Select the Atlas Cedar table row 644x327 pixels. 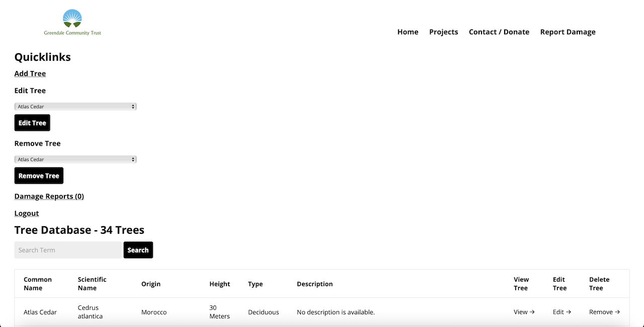point(201,312)
